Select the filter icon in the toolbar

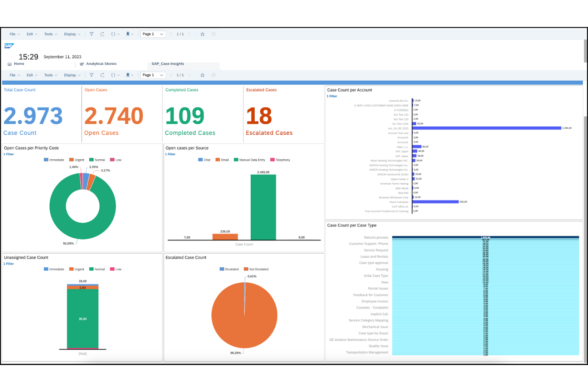click(x=91, y=34)
